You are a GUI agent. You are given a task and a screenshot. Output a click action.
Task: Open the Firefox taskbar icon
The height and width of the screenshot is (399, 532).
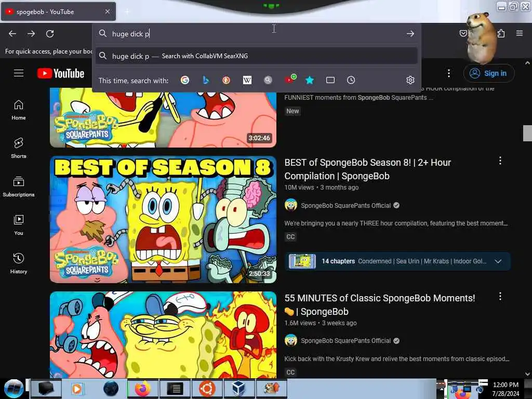pyautogui.click(x=143, y=389)
